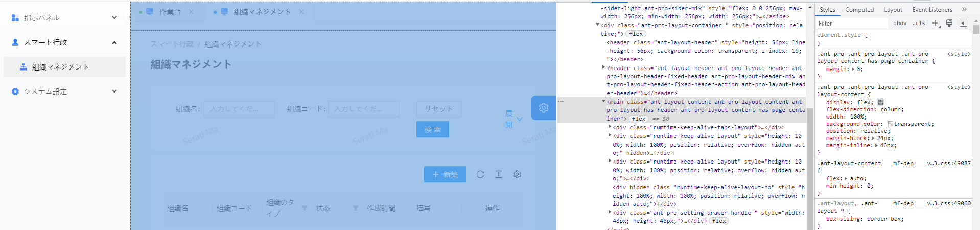This screenshot has width=980, height=230.
Task: Click the 指示パネル dashboard icon in sidebar
Action: click(15, 18)
